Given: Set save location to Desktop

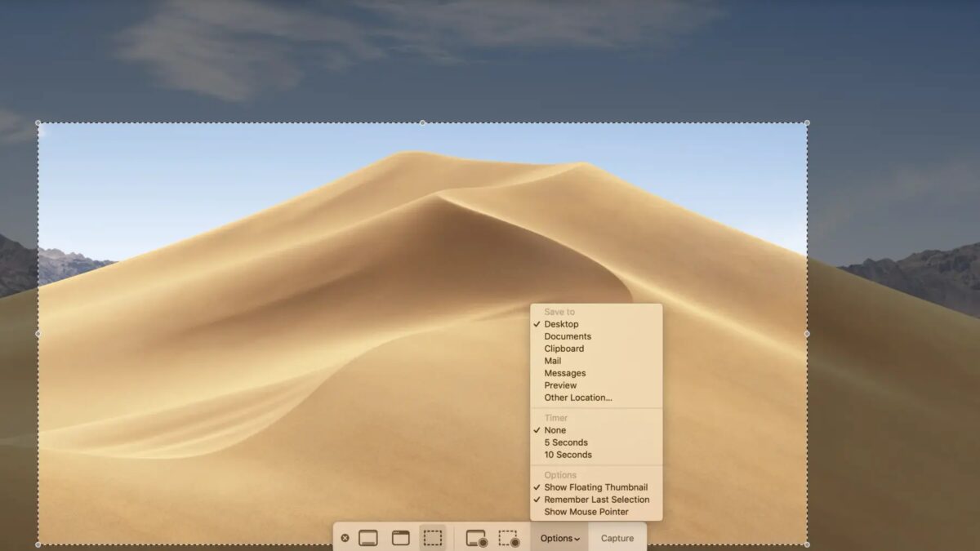Looking at the screenshot, I should click(x=561, y=324).
